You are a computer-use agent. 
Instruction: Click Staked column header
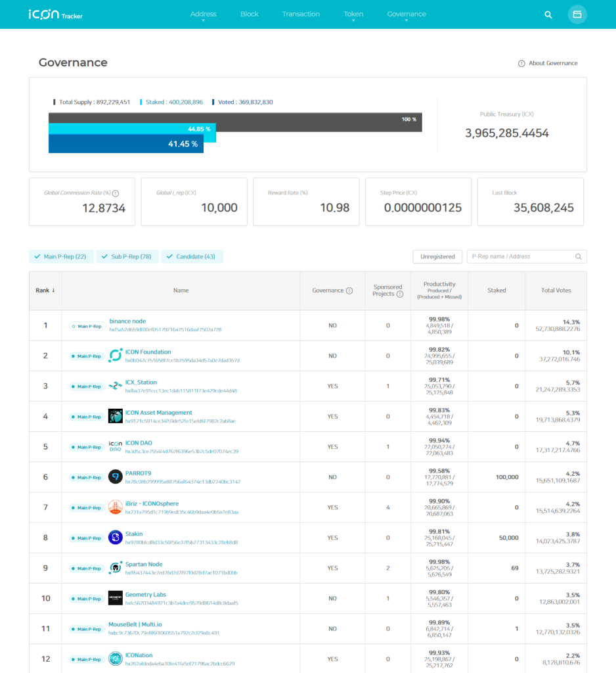496,290
